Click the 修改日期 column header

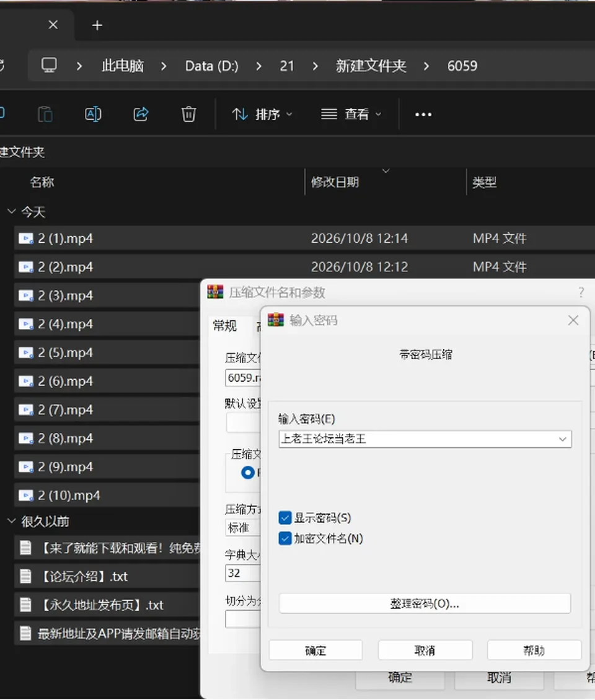tap(335, 182)
